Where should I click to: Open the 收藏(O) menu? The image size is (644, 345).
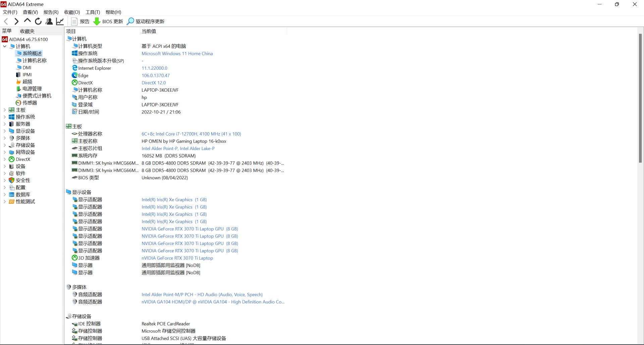pos(72,12)
